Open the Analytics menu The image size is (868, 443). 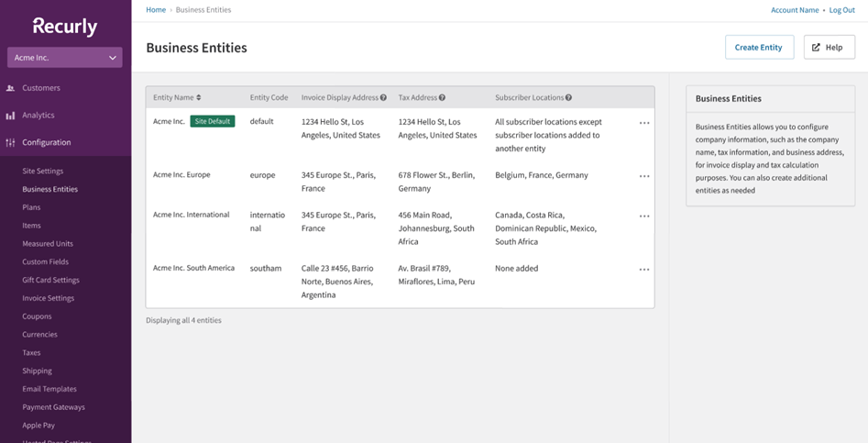38,116
